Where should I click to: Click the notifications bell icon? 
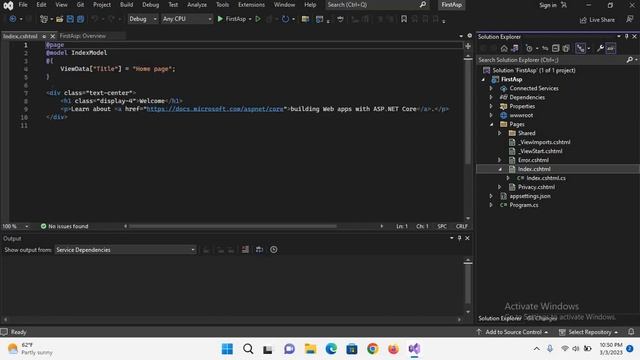631,332
